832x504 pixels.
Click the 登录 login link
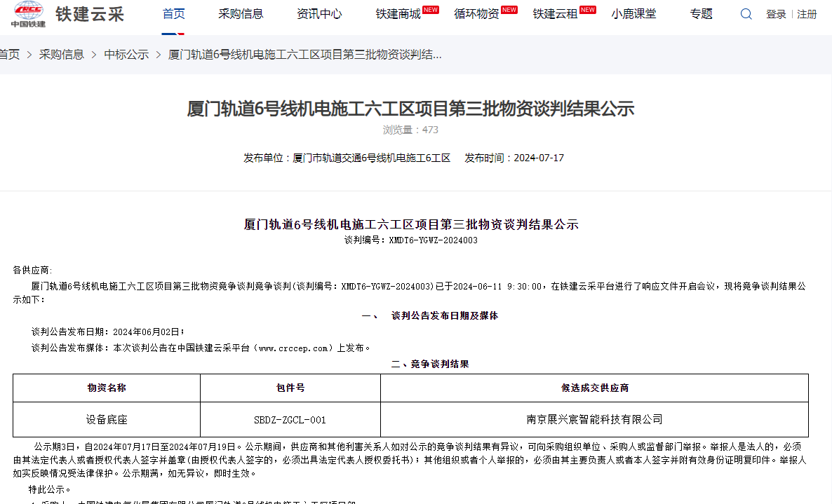tap(776, 14)
